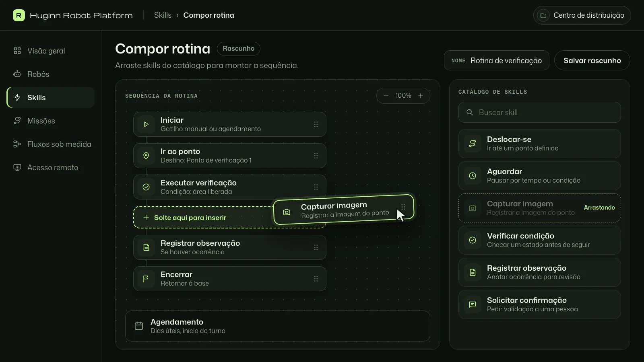Select the Ir ao ponto step title

pyautogui.click(x=180, y=151)
